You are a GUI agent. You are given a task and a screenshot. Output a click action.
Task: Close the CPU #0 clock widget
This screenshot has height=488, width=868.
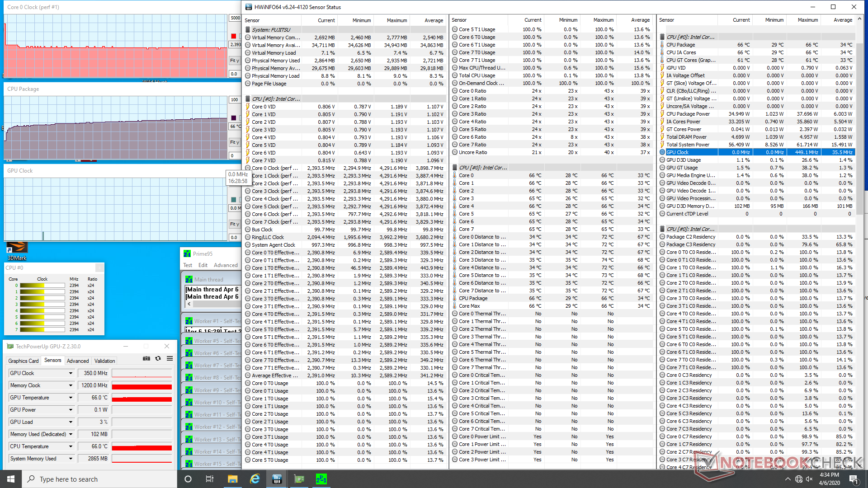99,268
